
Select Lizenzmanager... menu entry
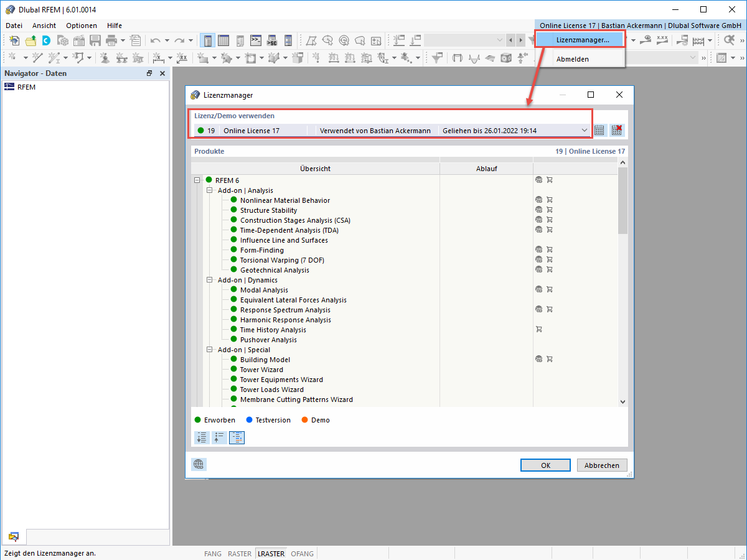(x=580, y=40)
